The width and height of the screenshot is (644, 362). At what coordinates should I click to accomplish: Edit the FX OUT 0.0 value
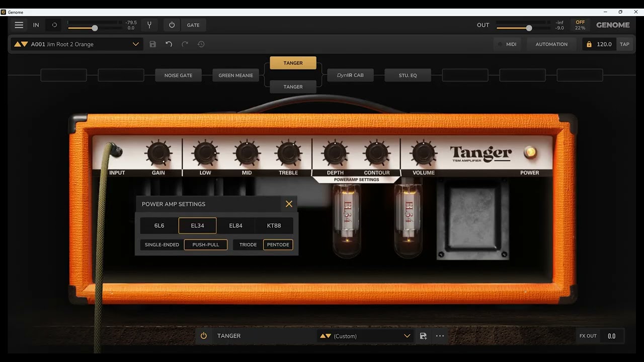point(612,336)
